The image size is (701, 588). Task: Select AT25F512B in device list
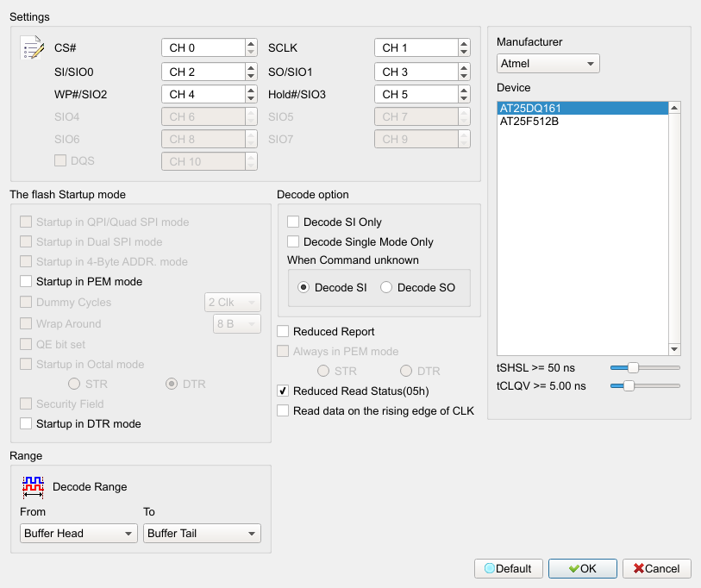(x=583, y=122)
